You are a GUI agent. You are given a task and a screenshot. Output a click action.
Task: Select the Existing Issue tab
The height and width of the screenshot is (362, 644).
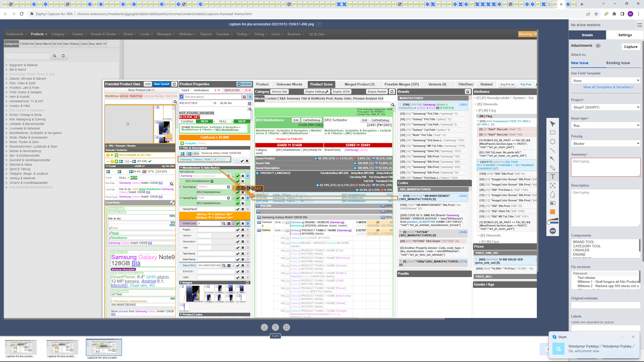pyautogui.click(x=618, y=63)
